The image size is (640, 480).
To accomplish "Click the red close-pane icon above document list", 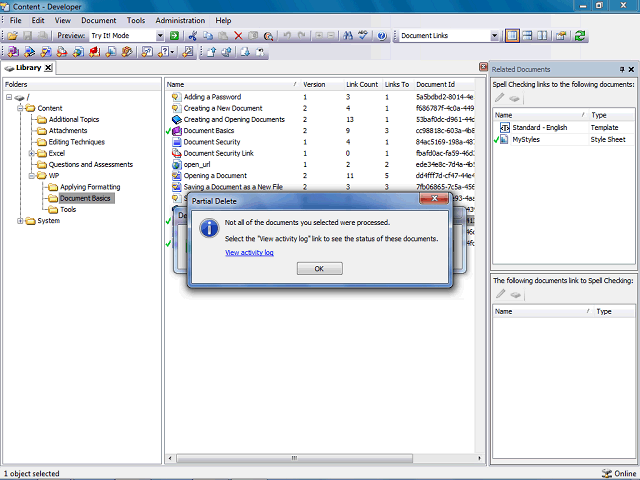I will coord(483,67).
